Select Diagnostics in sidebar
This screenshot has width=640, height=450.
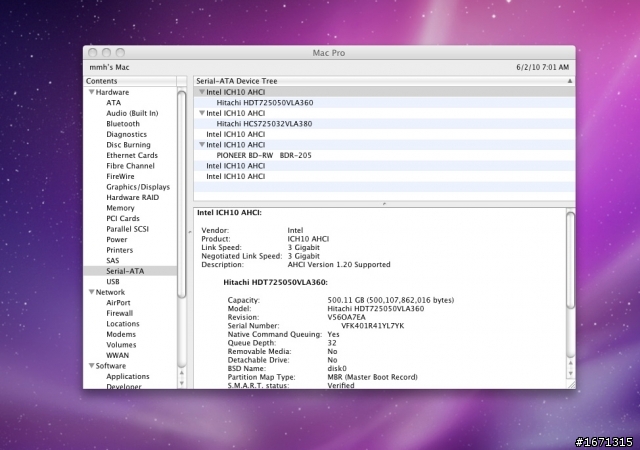(127, 134)
